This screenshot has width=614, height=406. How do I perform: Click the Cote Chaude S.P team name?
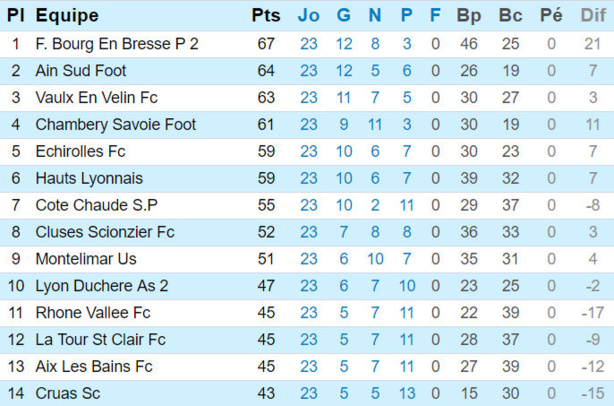[96, 205]
